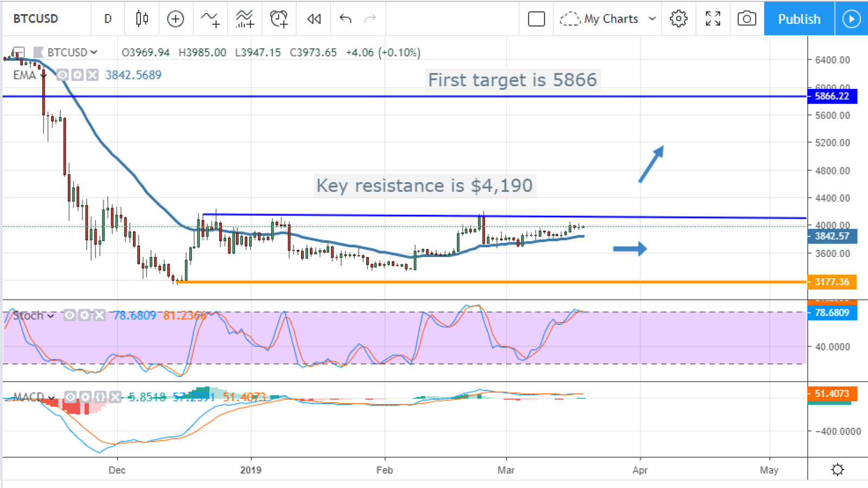Remove the EMA indicator with X
This screenshot has height=488, width=868.
click(x=93, y=75)
